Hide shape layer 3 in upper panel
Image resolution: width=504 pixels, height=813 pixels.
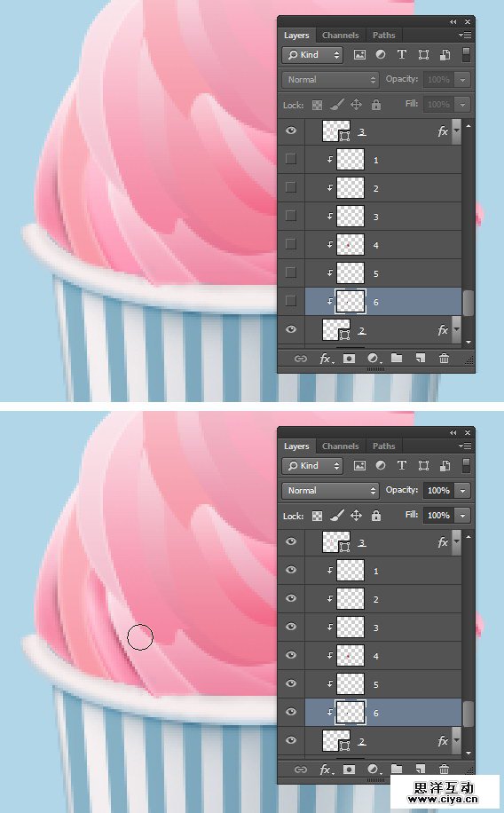[x=291, y=130]
